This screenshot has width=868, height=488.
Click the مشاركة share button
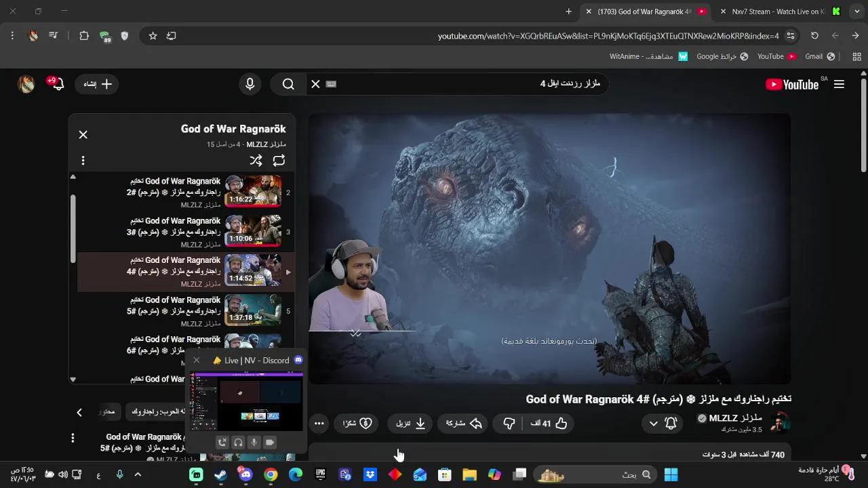pyautogui.click(x=464, y=423)
